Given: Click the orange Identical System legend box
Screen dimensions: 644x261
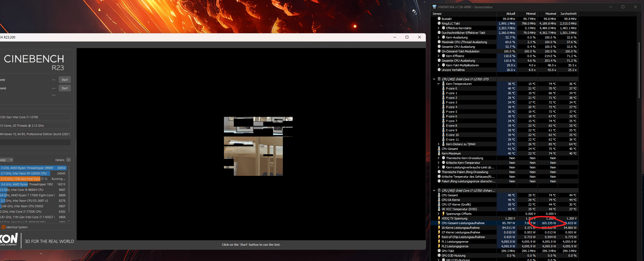Looking at the screenshot, I should (3, 227).
